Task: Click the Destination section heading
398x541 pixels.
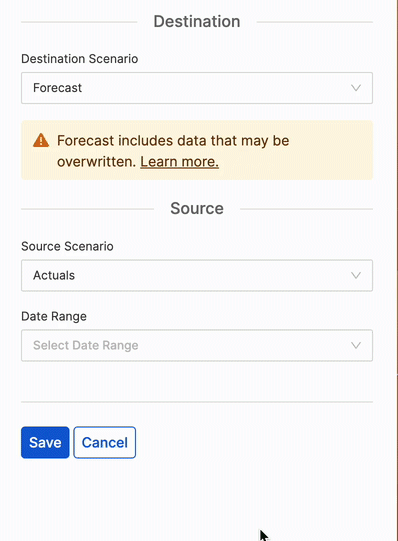Action: coord(197,21)
